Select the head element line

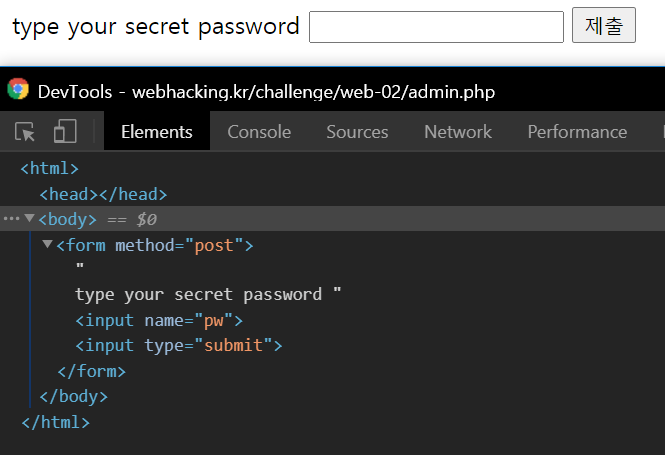(x=103, y=195)
